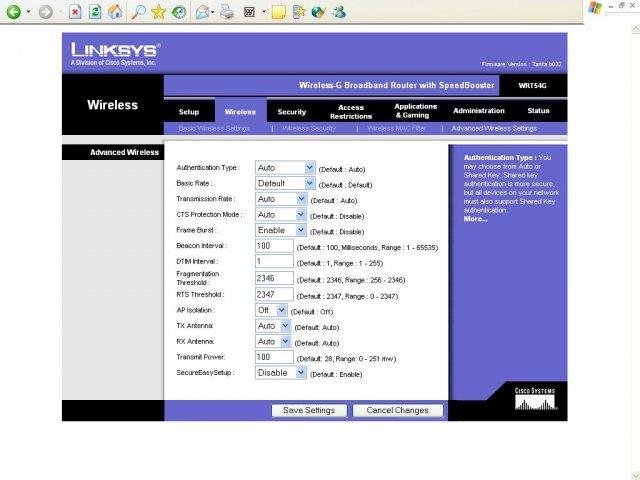Go back with the green Back arrow
Screen dimensions: 640x480
pos(13,11)
